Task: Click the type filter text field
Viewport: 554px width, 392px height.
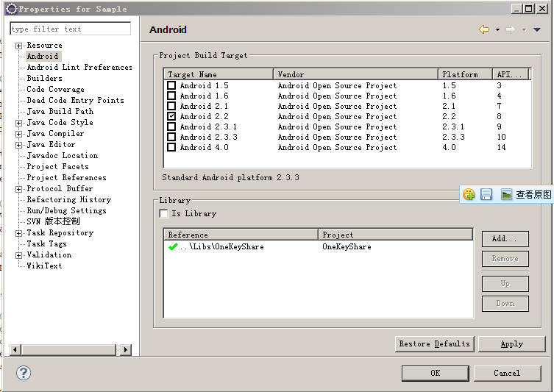Action: [x=71, y=29]
